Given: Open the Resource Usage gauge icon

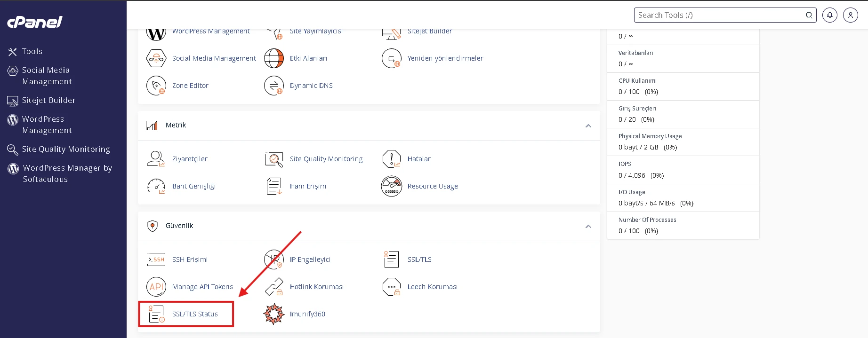Looking at the screenshot, I should pyautogui.click(x=391, y=186).
